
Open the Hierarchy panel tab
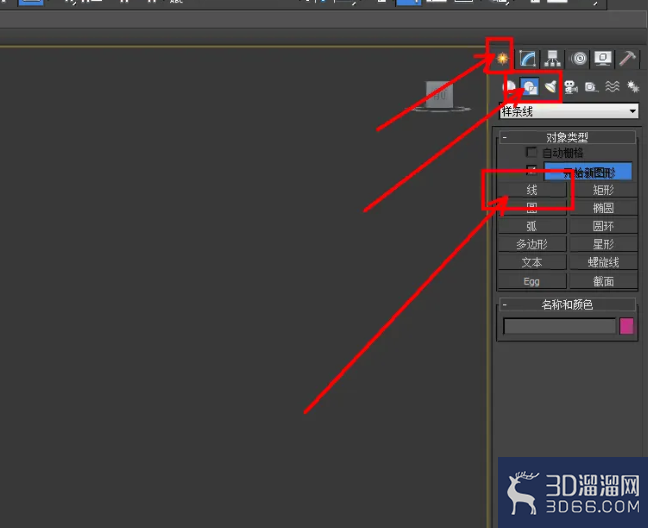553,59
